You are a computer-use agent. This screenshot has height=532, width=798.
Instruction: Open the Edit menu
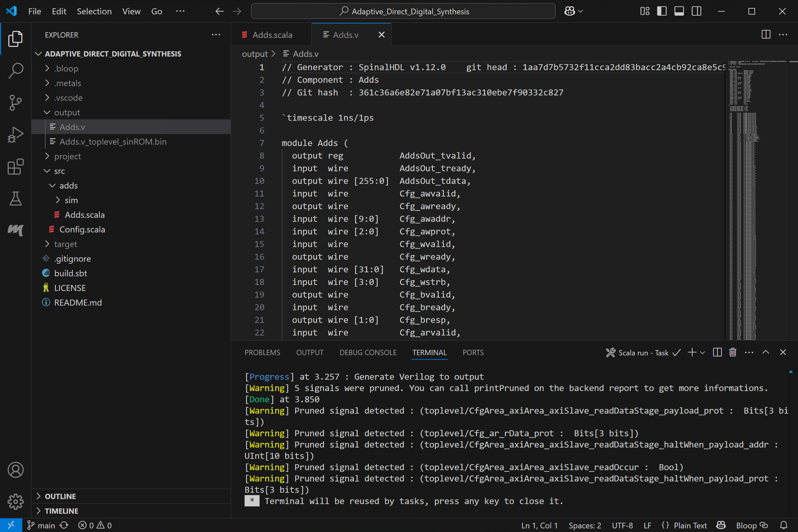(59, 11)
